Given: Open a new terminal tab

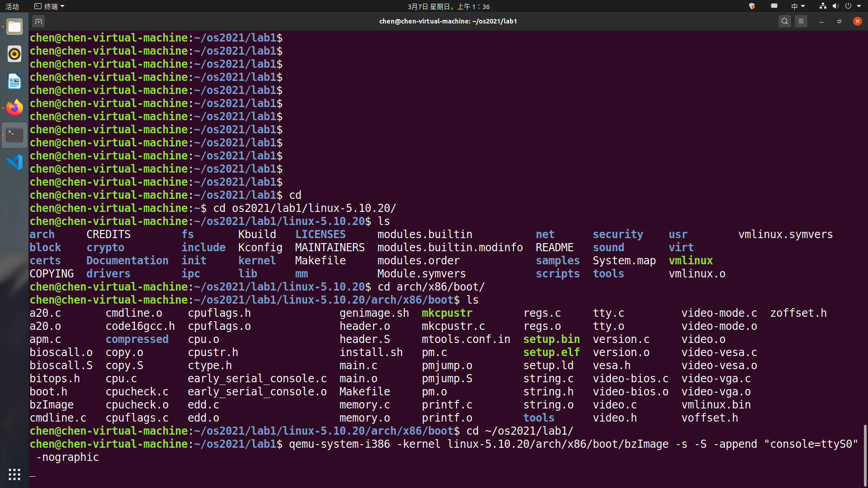Looking at the screenshot, I should pyautogui.click(x=38, y=21).
